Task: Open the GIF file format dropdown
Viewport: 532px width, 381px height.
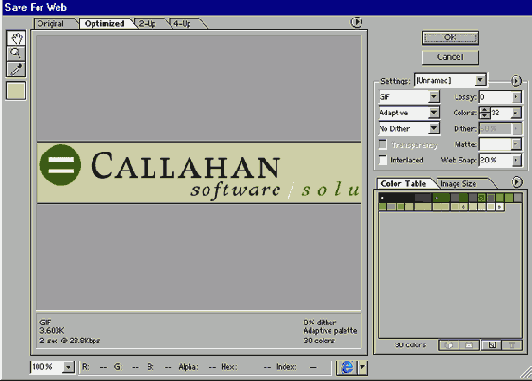Action: tap(409, 97)
